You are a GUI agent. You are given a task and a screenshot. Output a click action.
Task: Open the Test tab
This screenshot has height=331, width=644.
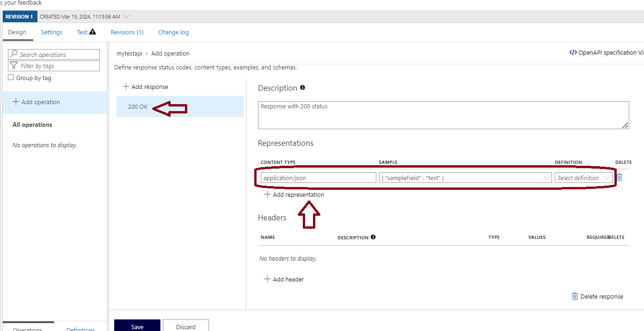(82, 32)
